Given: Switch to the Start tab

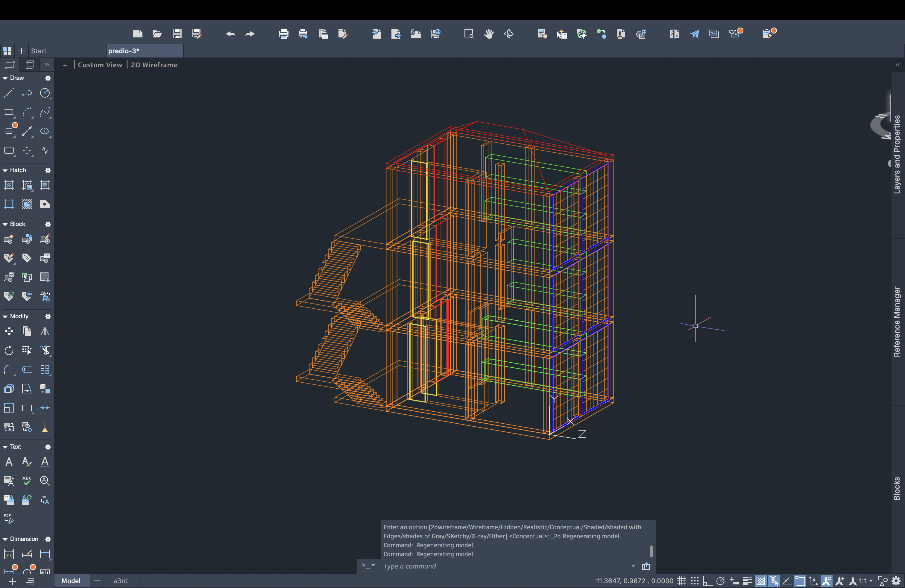Looking at the screenshot, I should (38, 51).
